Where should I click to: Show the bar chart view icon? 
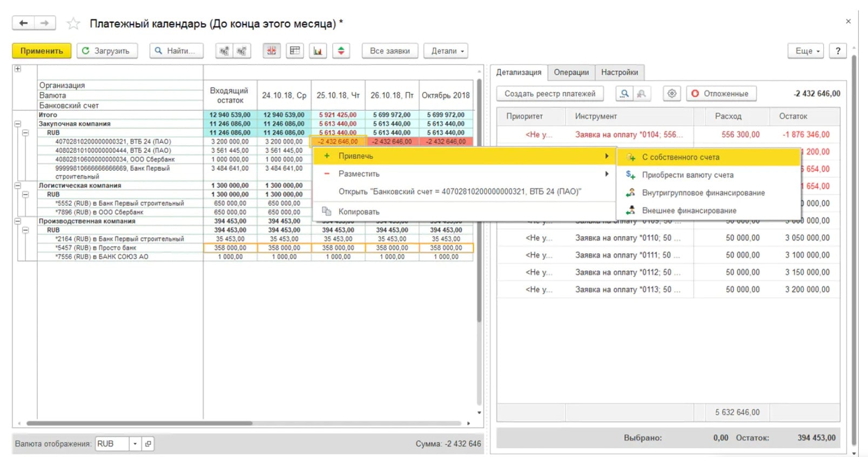click(318, 51)
